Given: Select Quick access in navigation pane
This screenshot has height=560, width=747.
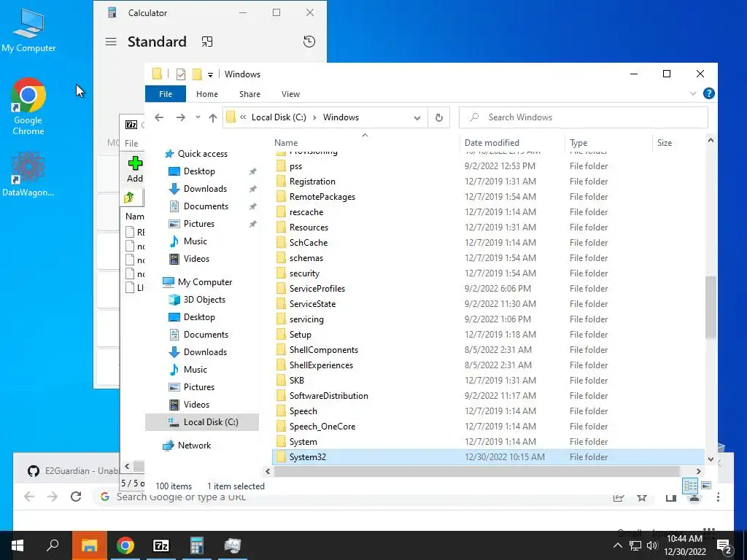Looking at the screenshot, I should point(203,154).
